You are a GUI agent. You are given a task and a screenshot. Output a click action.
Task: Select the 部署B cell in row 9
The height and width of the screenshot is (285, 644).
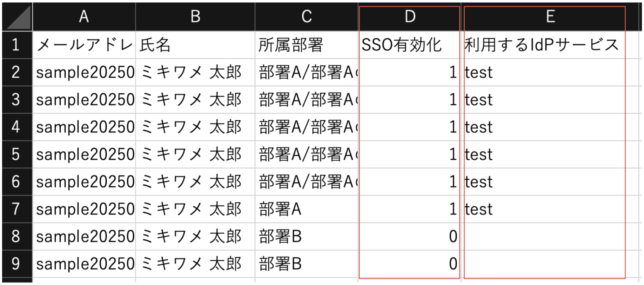tap(307, 264)
